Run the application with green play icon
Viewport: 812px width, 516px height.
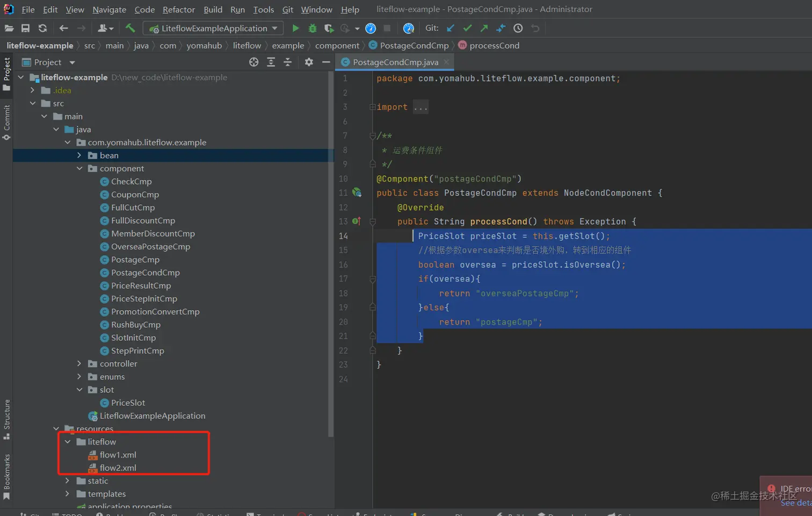tap(295, 28)
